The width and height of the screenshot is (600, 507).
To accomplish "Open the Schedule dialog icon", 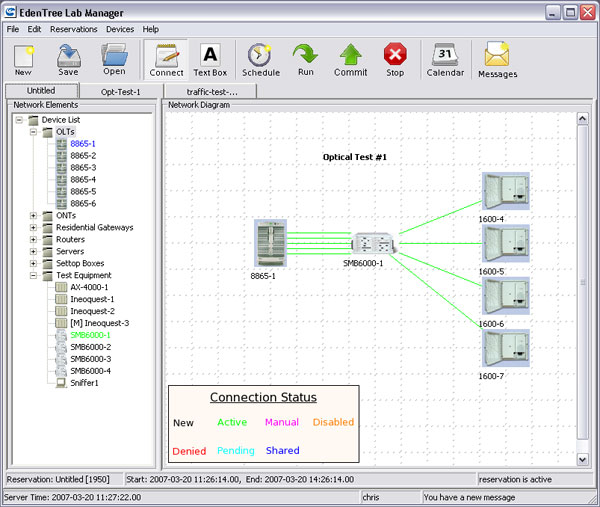I will click(260, 59).
